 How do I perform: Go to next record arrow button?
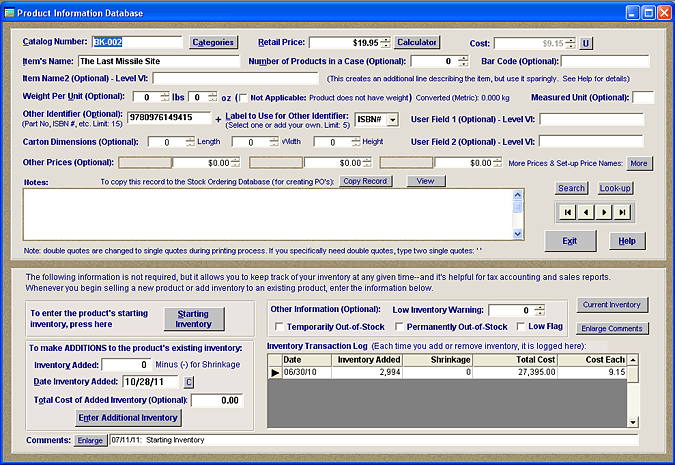pos(603,212)
